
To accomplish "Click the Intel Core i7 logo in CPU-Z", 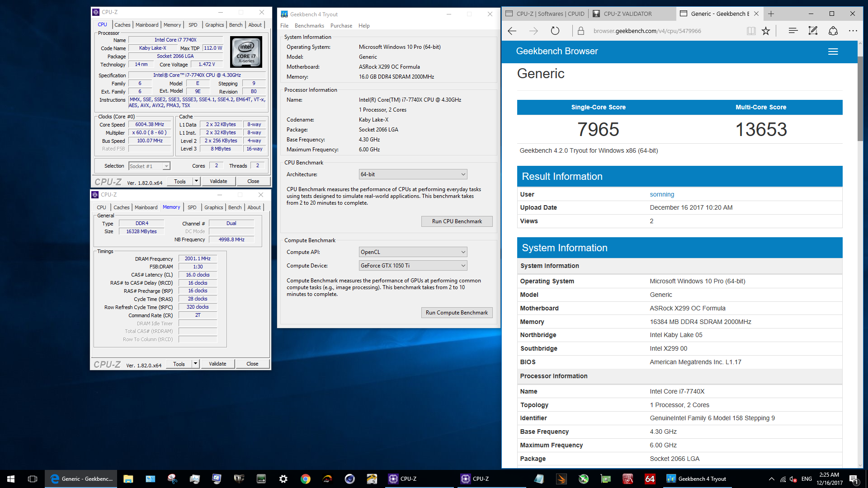I will (x=246, y=52).
